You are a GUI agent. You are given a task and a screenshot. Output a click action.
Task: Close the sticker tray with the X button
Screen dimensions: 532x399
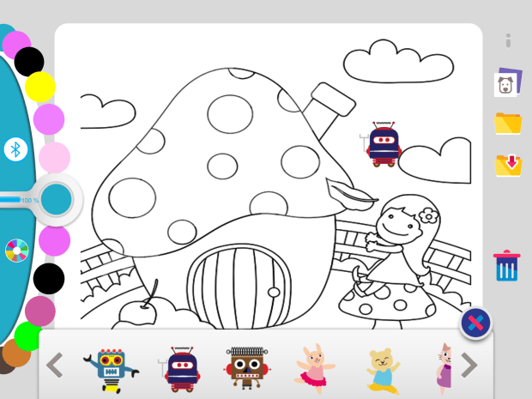tap(475, 323)
